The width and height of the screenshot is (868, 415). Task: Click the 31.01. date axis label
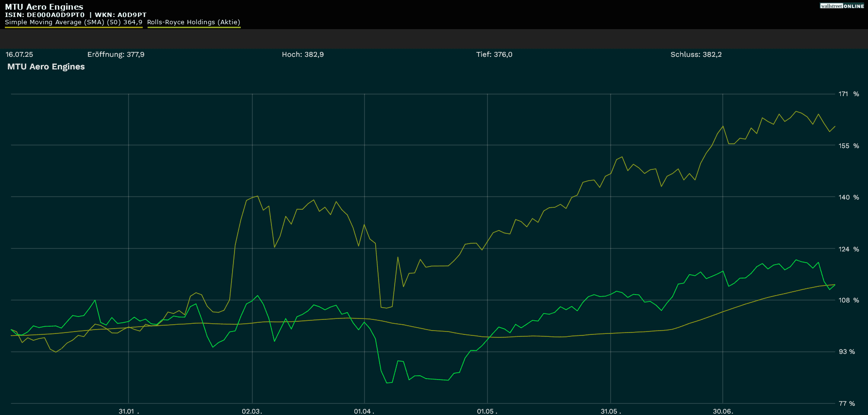click(x=129, y=411)
